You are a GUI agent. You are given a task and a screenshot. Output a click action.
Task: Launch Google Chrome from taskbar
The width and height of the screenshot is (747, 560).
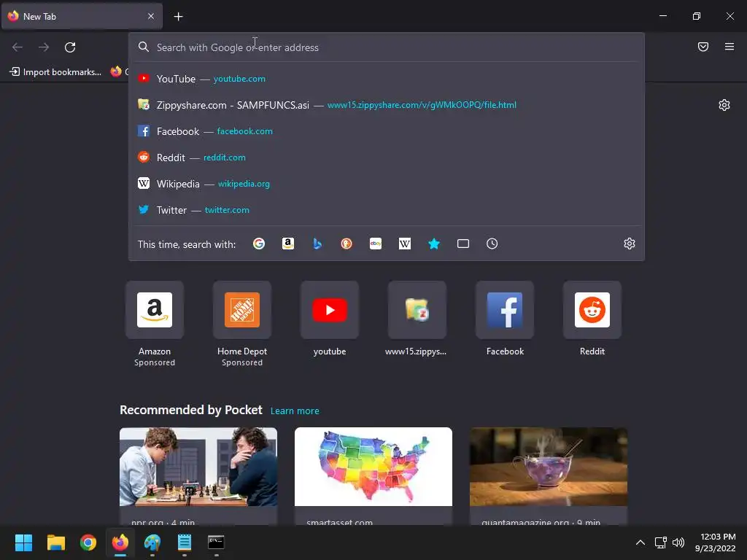pyautogui.click(x=88, y=542)
